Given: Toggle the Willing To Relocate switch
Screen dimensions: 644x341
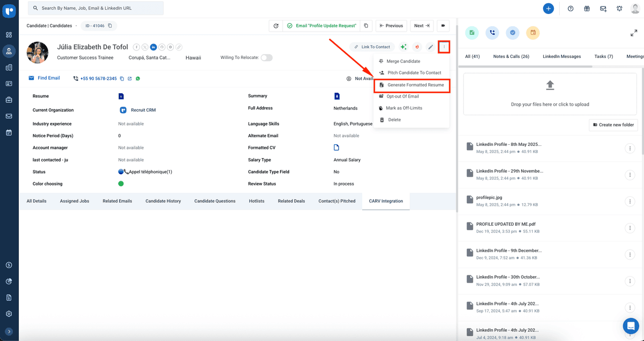Looking at the screenshot, I should (267, 57).
